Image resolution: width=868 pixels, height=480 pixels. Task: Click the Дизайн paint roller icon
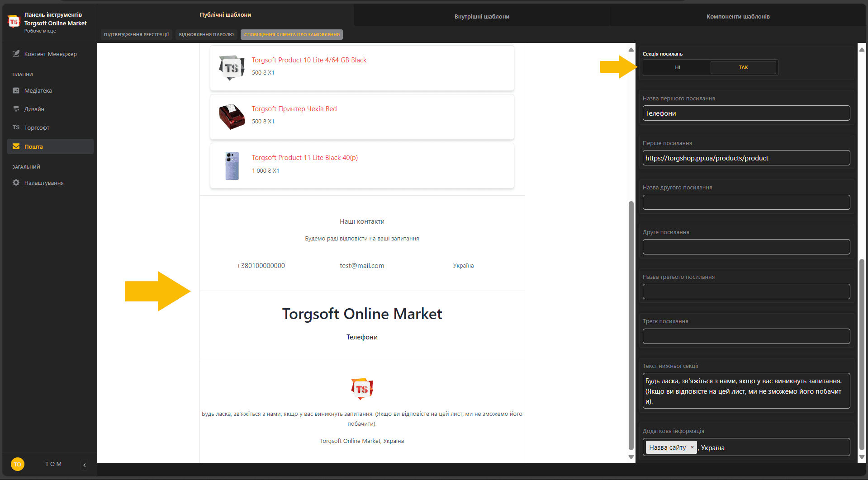[16, 109]
